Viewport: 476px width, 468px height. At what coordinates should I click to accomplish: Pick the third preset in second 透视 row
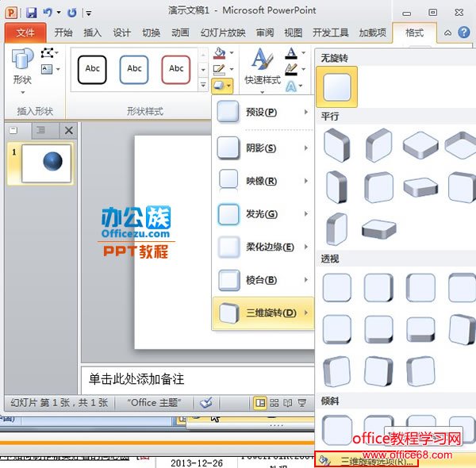coord(420,329)
